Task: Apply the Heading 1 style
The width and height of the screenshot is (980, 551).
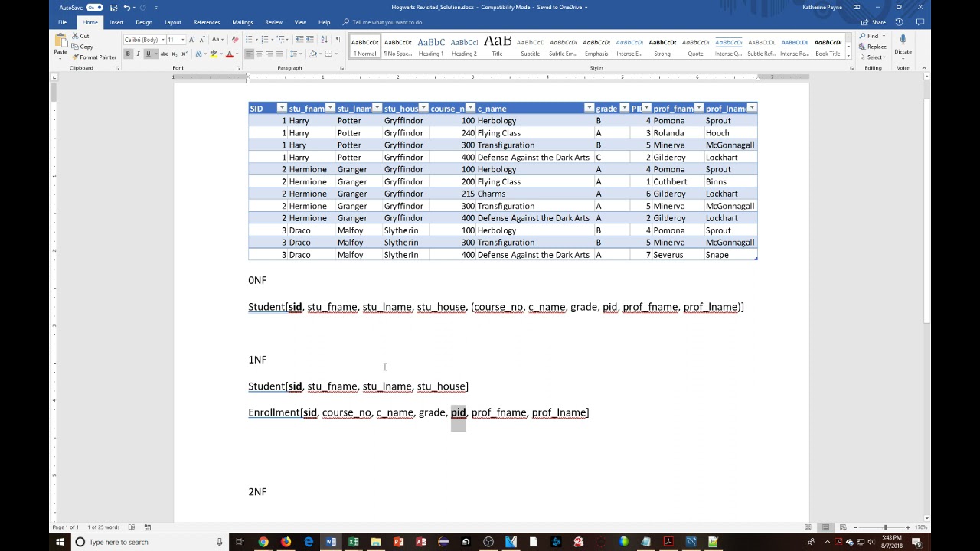Action: coord(431,47)
